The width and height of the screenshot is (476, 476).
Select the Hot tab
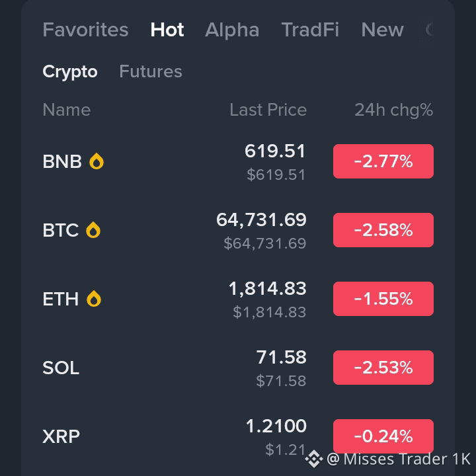tap(167, 30)
